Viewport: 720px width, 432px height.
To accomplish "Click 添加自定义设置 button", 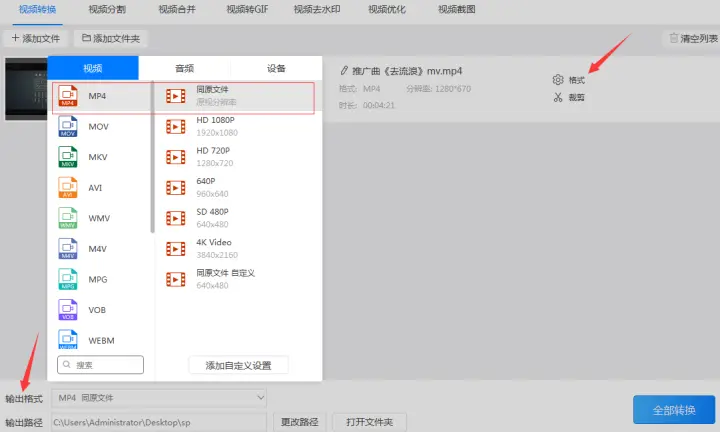I will click(238, 365).
